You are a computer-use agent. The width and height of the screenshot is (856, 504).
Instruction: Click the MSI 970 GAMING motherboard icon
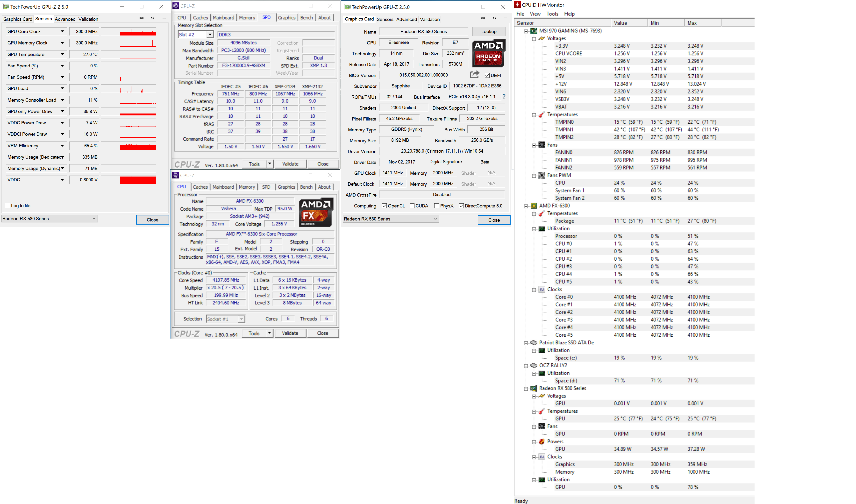534,31
